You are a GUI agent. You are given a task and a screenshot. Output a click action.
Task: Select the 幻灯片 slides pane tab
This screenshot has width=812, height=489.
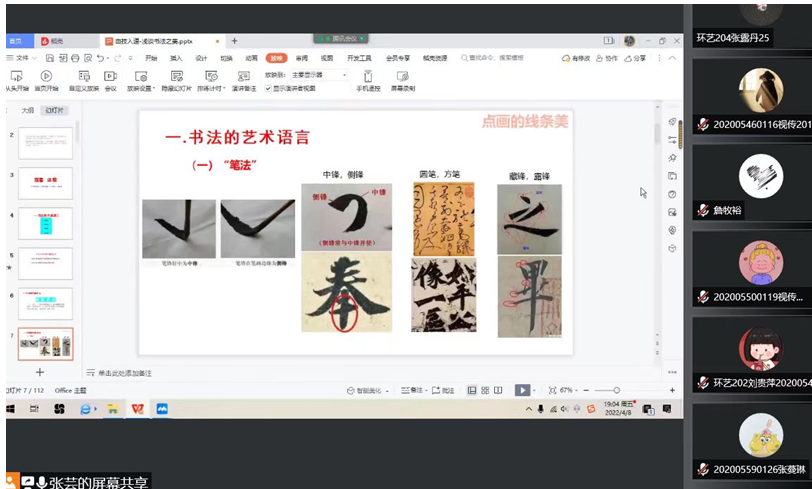[x=54, y=110]
